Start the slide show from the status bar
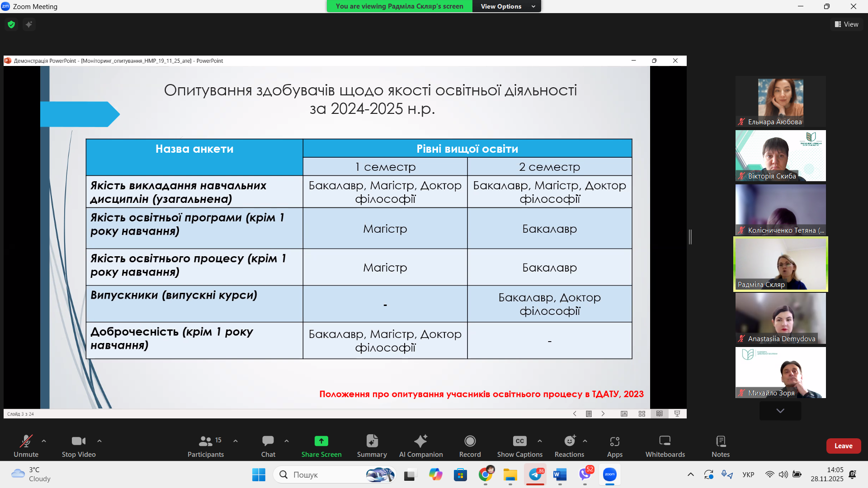 pos(677,413)
